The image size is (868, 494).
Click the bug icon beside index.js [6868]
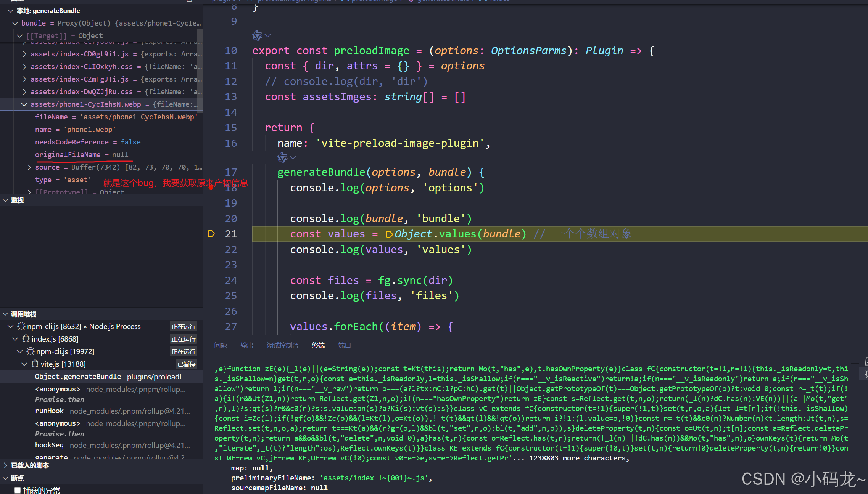point(26,338)
